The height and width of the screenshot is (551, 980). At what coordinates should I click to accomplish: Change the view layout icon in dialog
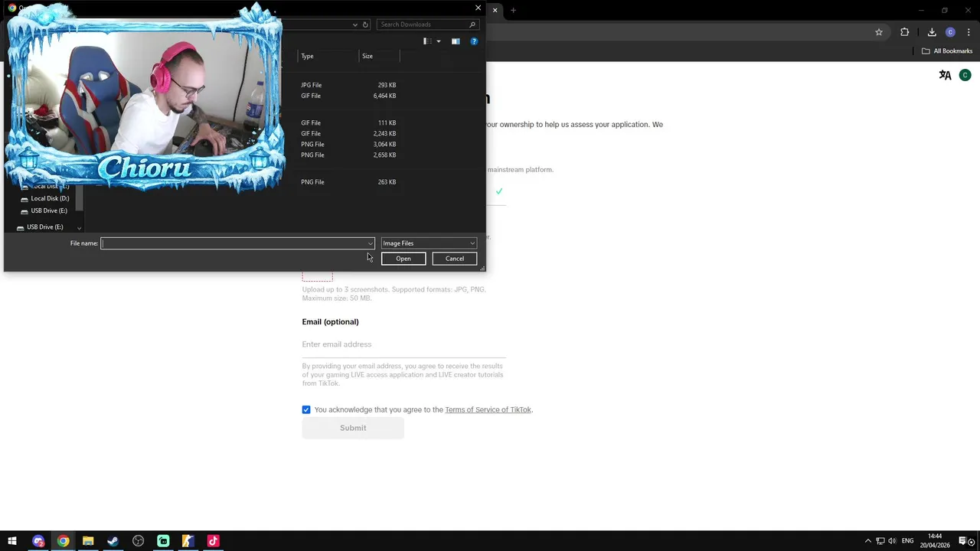[427, 41]
